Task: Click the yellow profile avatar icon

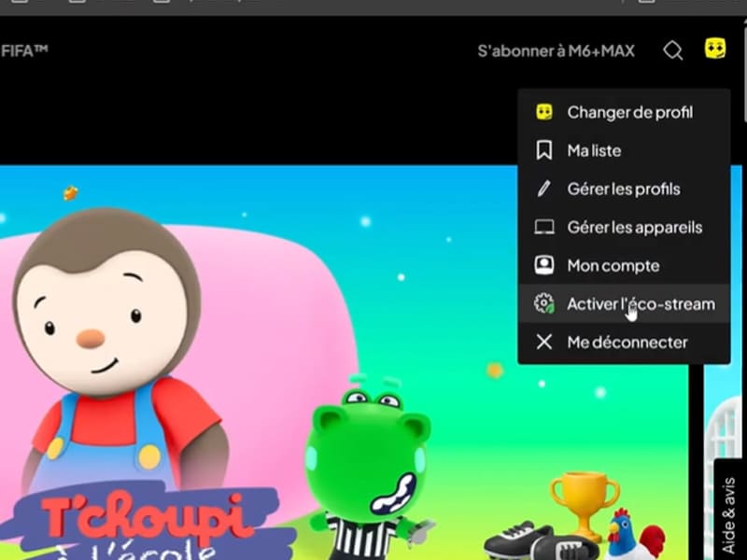Action: tap(715, 49)
